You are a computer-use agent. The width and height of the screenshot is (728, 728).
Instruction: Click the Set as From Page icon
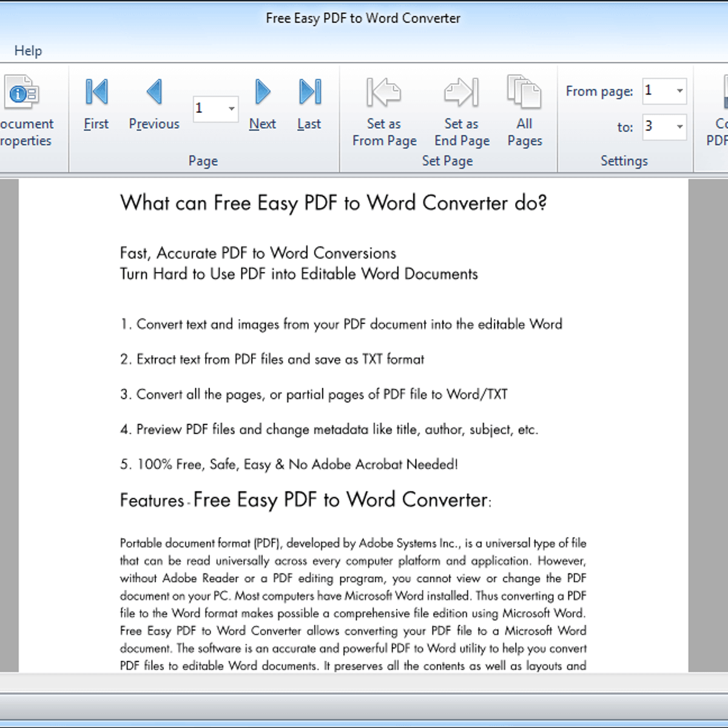pyautogui.click(x=384, y=92)
